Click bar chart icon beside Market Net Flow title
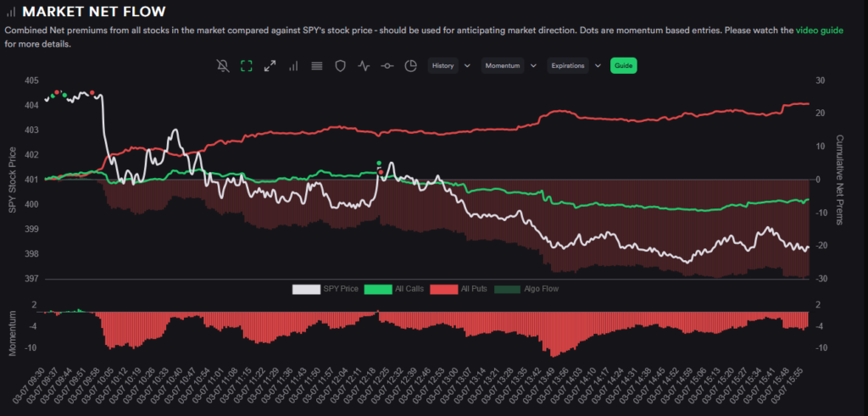This screenshot has width=868, height=416. 10,12
